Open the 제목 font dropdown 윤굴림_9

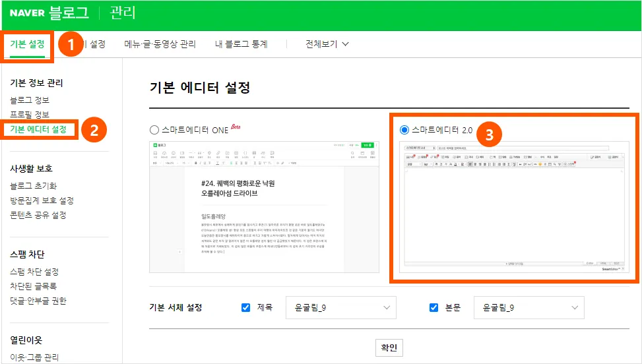click(341, 307)
